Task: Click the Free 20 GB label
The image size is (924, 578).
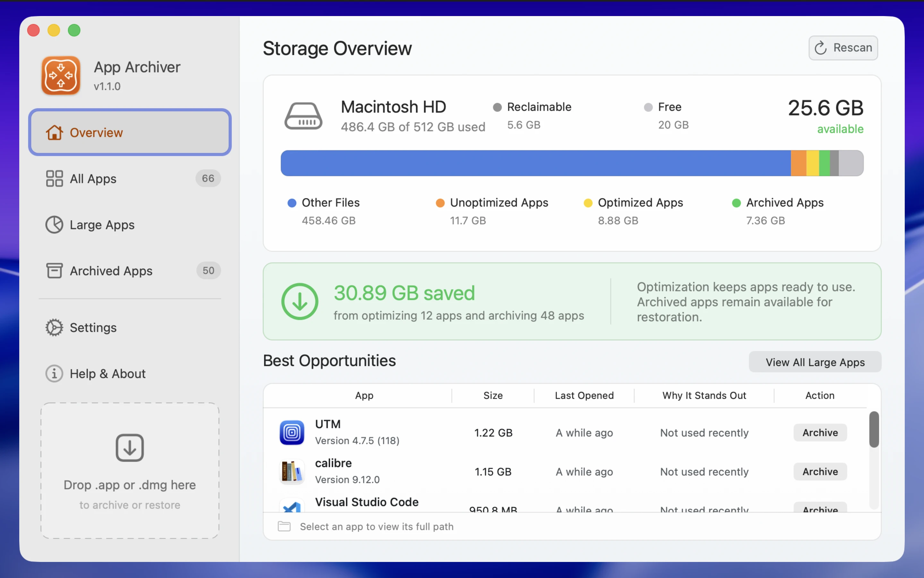Action: pyautogui.click(x=666, y=116)
